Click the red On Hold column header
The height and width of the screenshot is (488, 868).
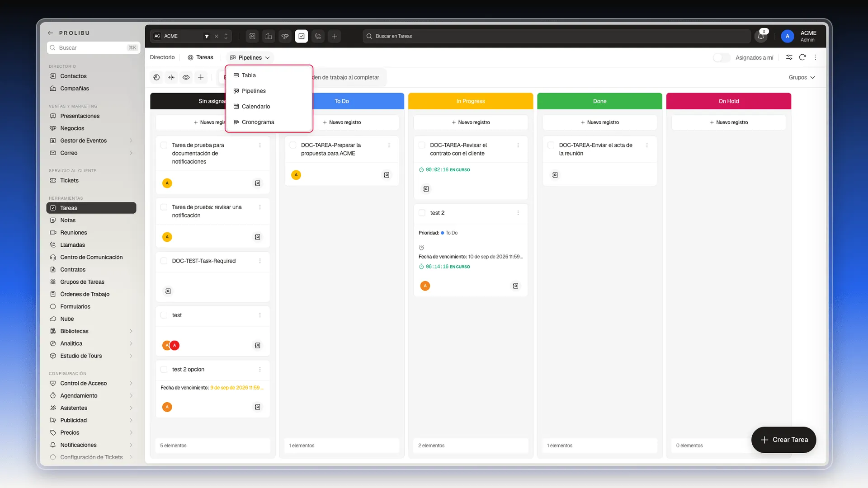tap(728, 101)
